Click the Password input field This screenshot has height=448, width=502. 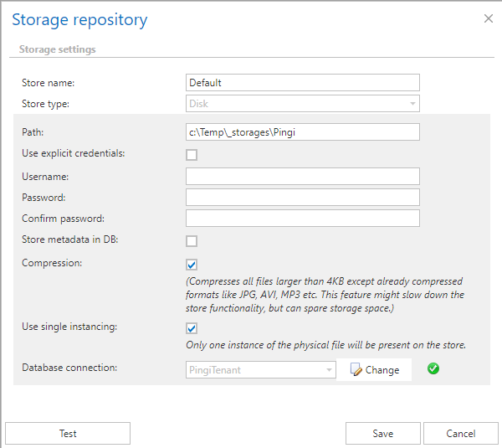[x=302, y=197]
